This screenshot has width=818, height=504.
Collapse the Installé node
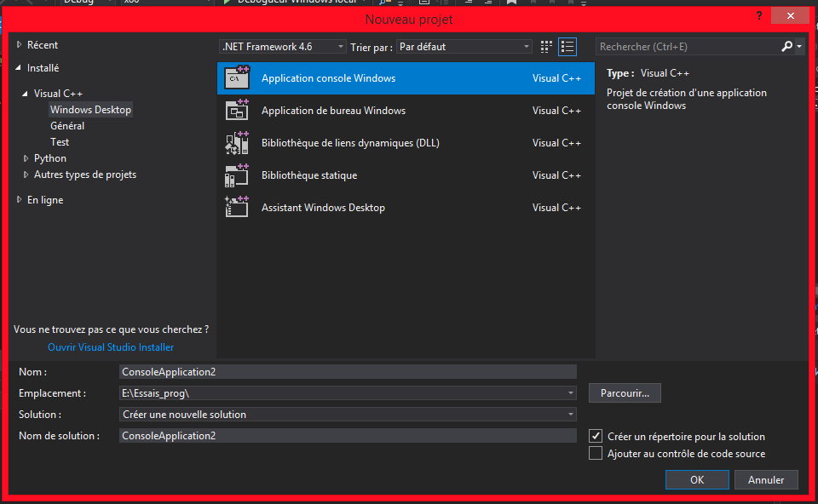click(19, 68)
